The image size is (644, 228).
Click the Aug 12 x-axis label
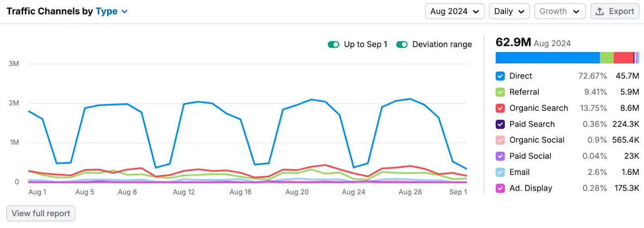point(184,192)
